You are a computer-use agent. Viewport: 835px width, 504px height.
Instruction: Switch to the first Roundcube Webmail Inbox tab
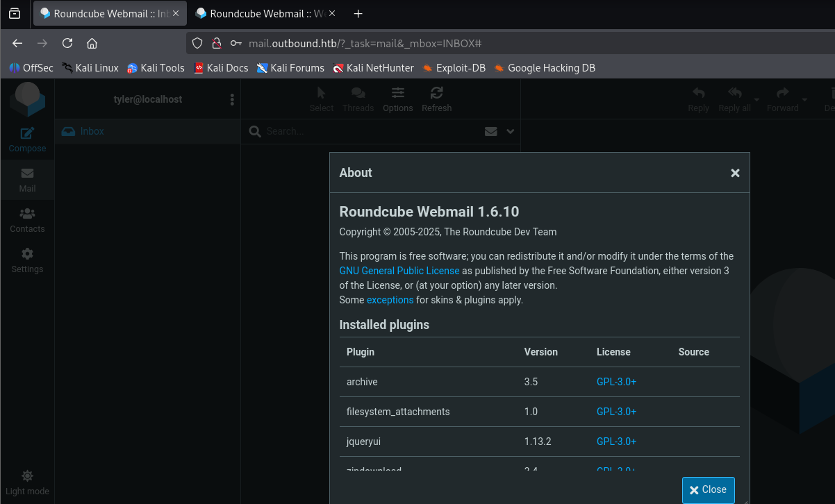click(110, 14)
